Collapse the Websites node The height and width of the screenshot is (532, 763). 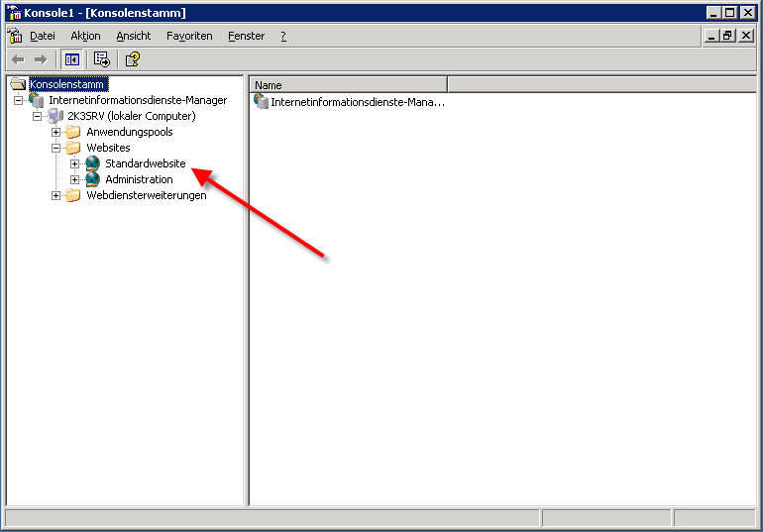click(55, 148)
